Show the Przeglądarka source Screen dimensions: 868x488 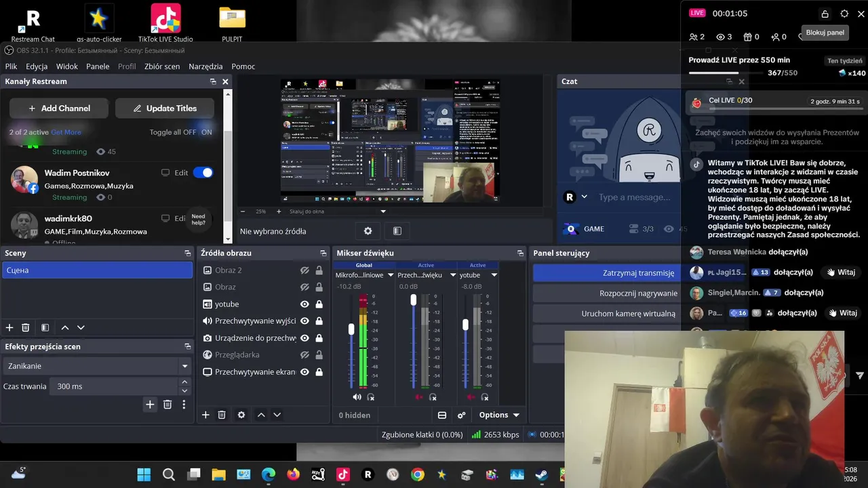[304, 355]
